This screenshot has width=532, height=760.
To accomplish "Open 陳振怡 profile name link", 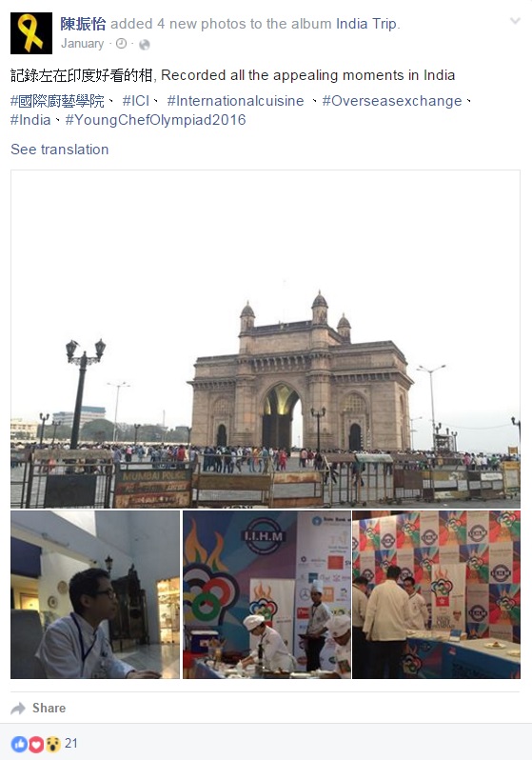I will pos(83,23).
